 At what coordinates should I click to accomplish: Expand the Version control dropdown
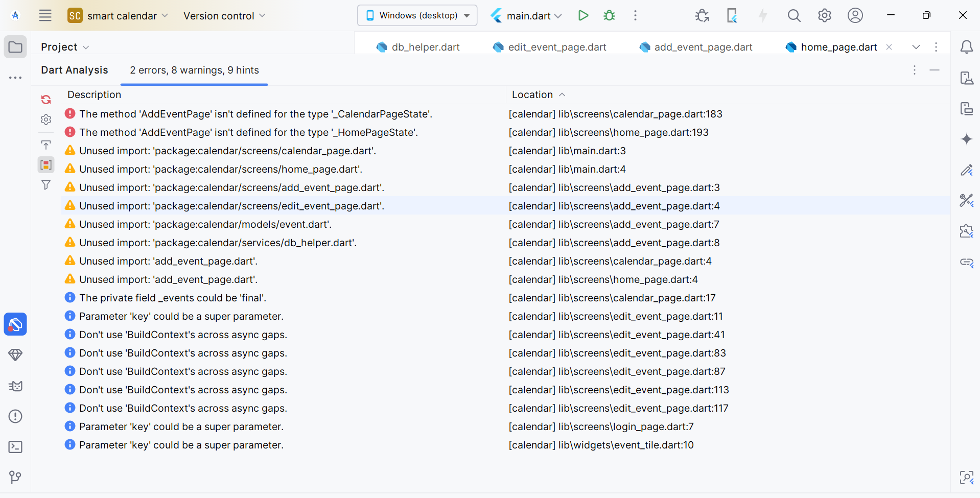224,16
